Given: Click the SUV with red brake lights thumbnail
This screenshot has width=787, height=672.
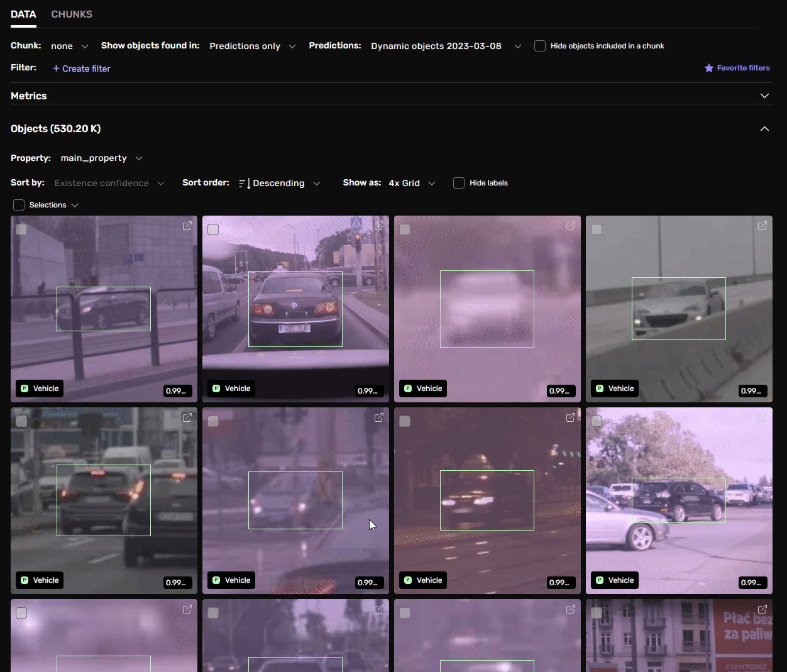Looking at the screenshot, I should (104, 500).
